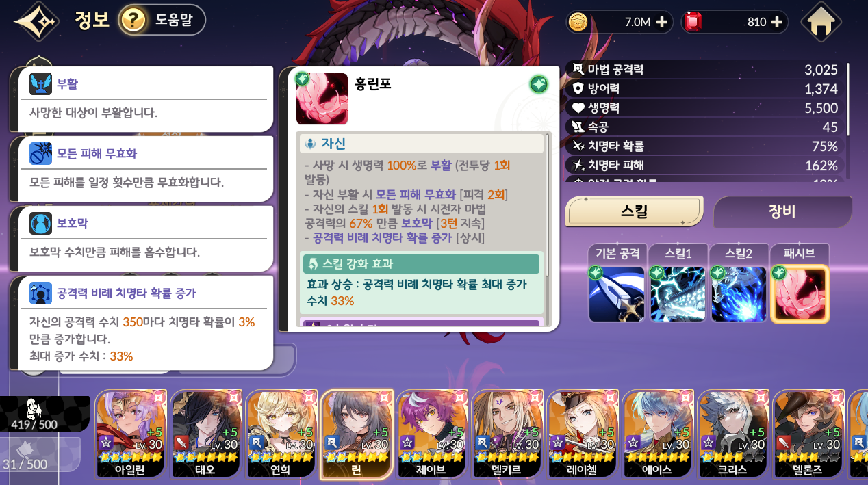Select the 패시브 passive skill icon
The width and height of the screenshot is (868, 485).
[x=800, y=294]
